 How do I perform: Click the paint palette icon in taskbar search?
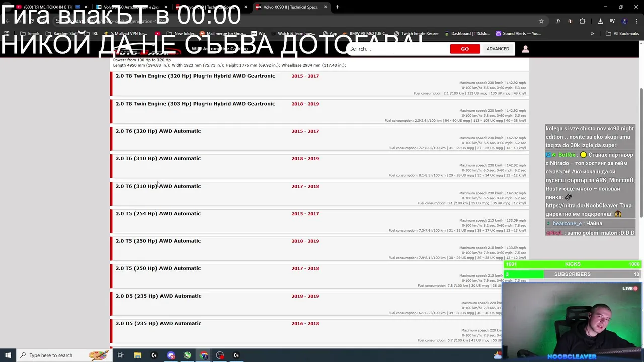click(x=99, y=355)
